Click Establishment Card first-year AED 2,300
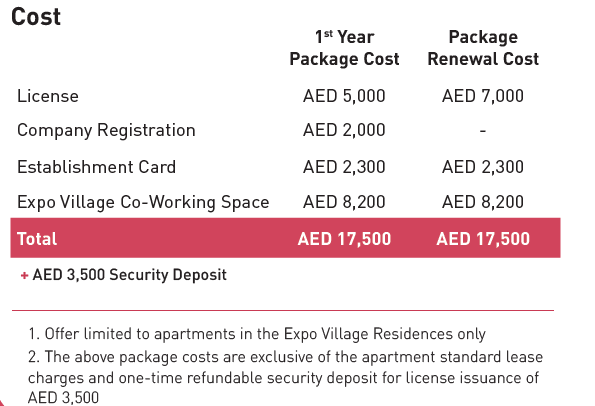The height and width of the screenshot is (406, 595). click(x=344, y=167)
